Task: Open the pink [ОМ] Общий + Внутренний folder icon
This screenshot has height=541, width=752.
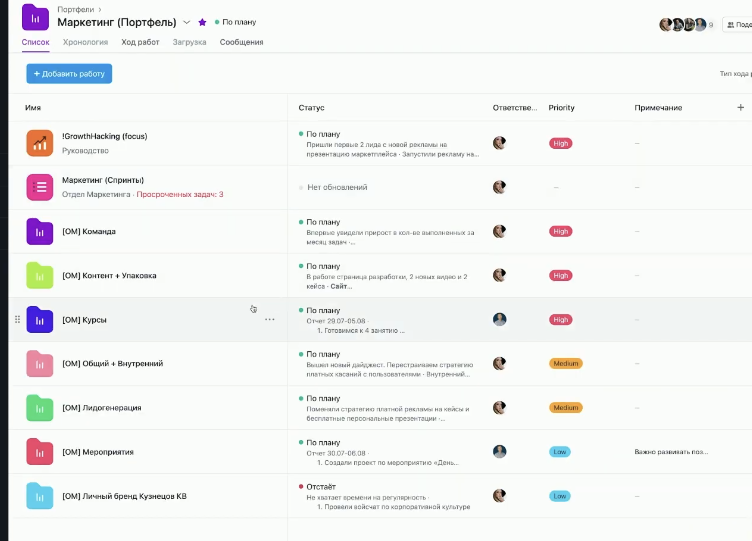Action: coord(40,364)
